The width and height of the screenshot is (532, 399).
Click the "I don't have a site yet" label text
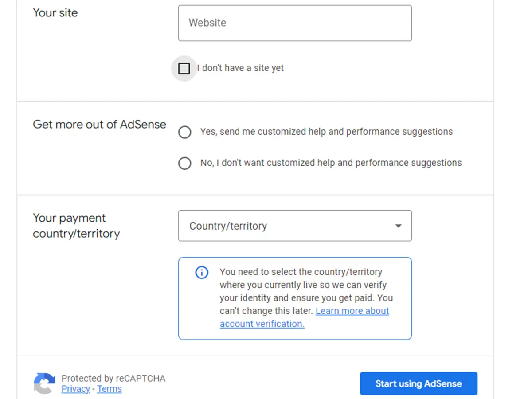click(240, 68)
